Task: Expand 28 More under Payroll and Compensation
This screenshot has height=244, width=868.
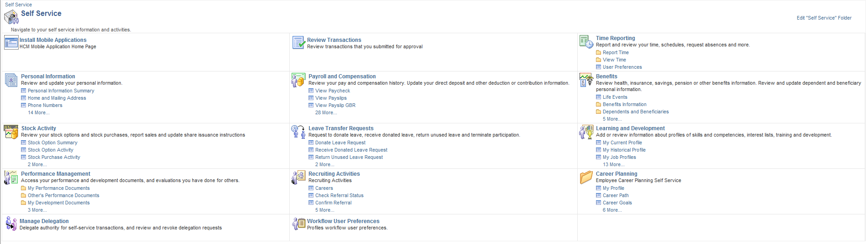Action: coord(326,112)
